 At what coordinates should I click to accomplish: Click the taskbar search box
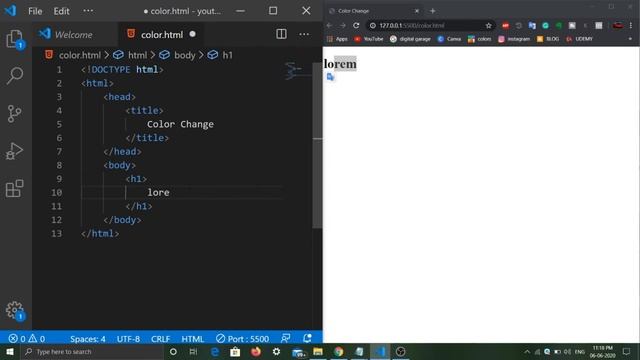click(x=92, y=351)
